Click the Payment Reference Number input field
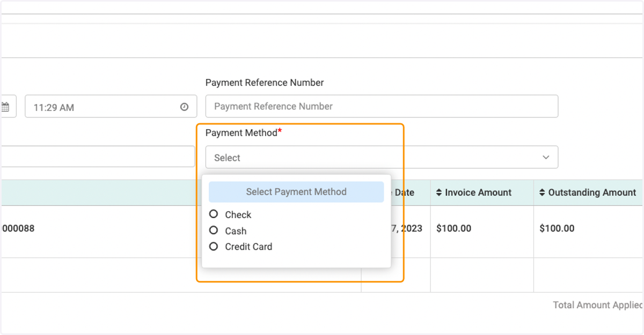 coord(382,106)
